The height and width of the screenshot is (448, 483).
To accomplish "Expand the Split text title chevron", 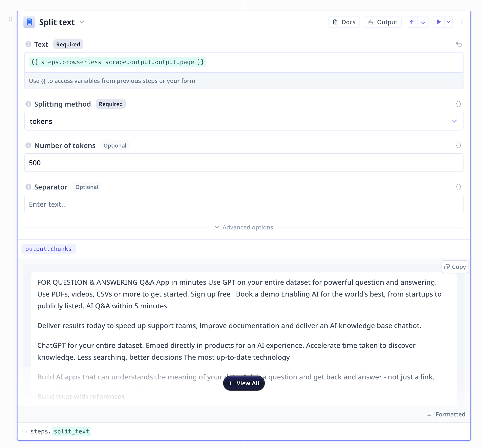I will [x=82, y=22].
